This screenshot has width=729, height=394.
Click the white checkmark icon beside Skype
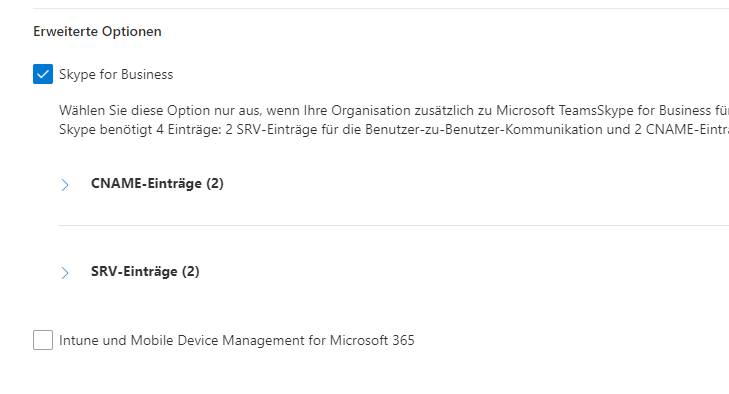tap(43, 74)
